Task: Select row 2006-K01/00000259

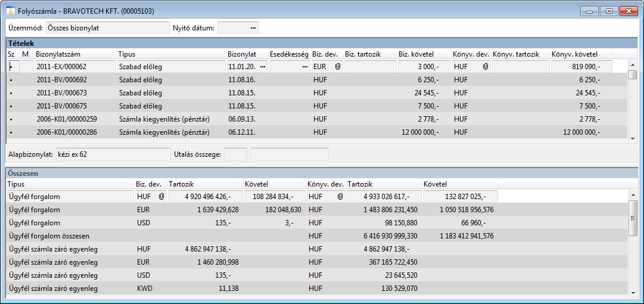Action: coord(317,119)
